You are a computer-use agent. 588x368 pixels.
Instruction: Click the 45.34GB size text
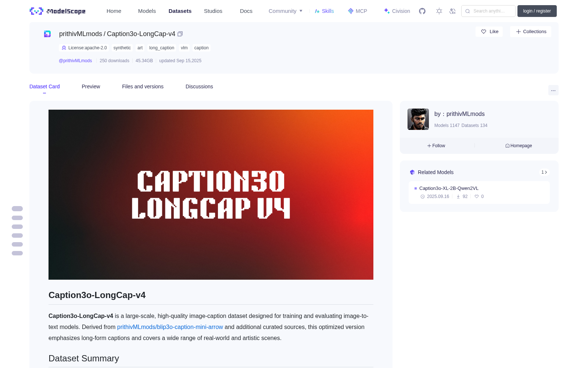point(144,61)
